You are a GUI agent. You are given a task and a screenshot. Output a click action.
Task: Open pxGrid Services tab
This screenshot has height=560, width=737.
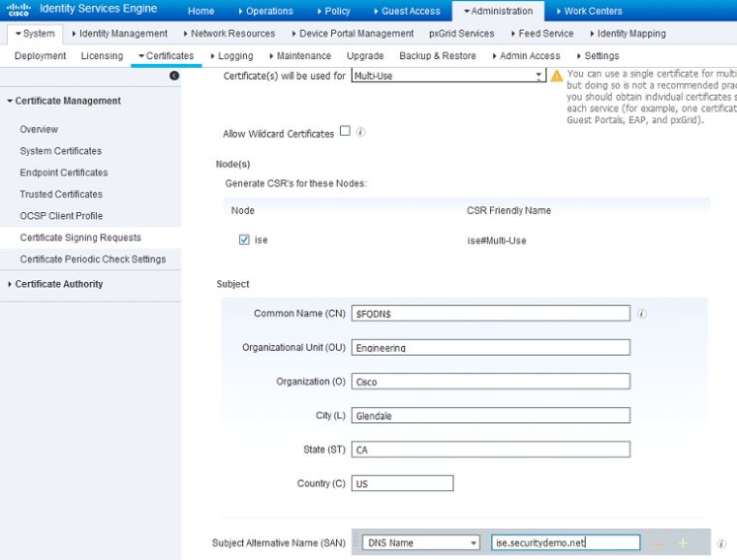tap(462, 33)
